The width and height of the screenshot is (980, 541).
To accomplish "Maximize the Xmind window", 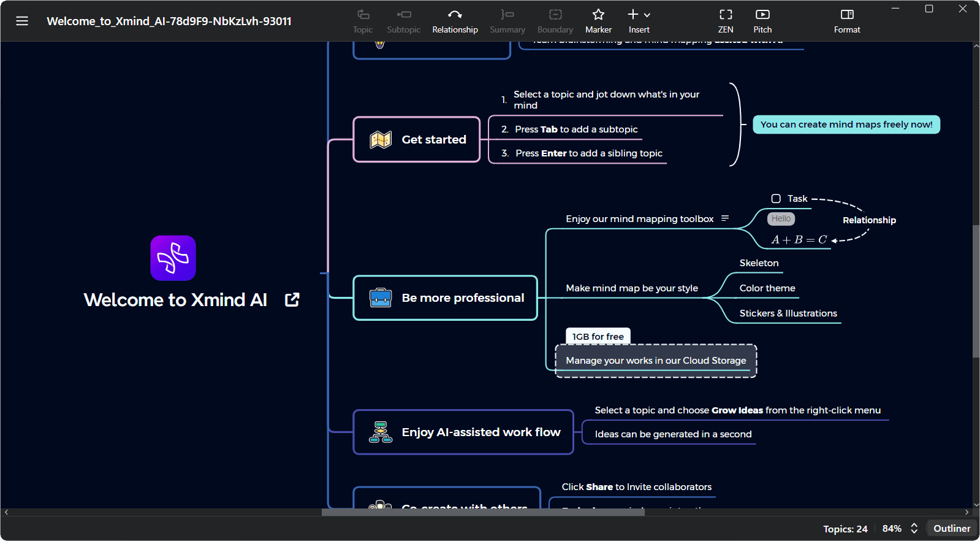I will pyautogui.click(x=929, y=9).
